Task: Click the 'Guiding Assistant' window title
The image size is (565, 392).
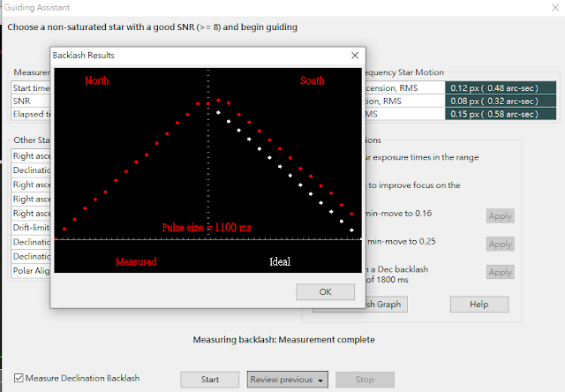Action: tap(37, 8)
